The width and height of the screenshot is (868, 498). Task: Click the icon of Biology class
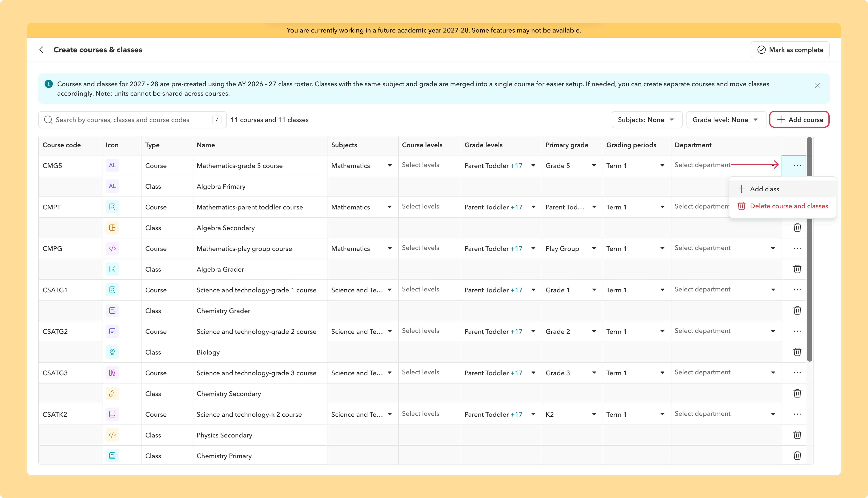[x=112, y=352]
